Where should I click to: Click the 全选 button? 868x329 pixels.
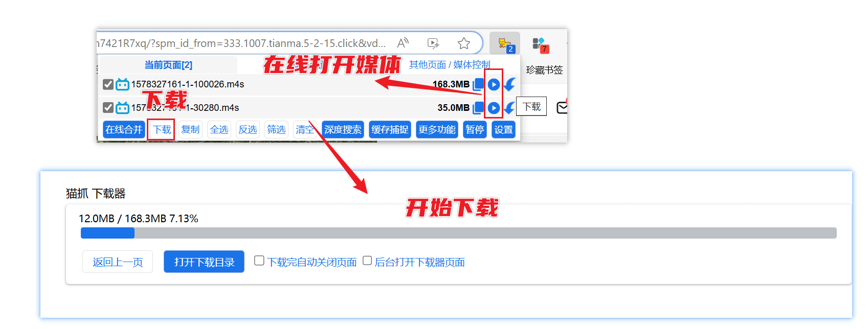click(x=219, y=130)
